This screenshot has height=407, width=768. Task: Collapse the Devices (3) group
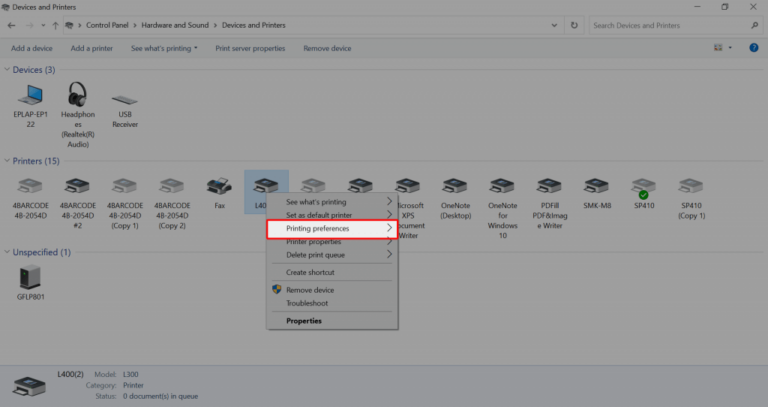point(8,70)
